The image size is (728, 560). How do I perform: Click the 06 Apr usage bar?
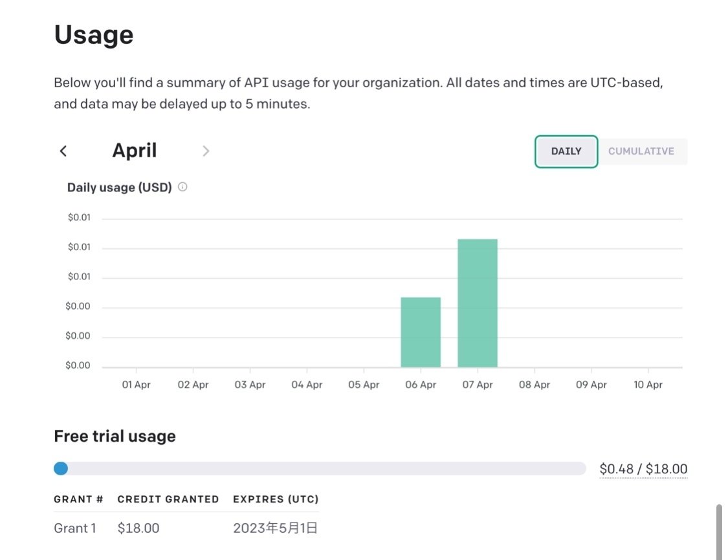coord(421,332)
